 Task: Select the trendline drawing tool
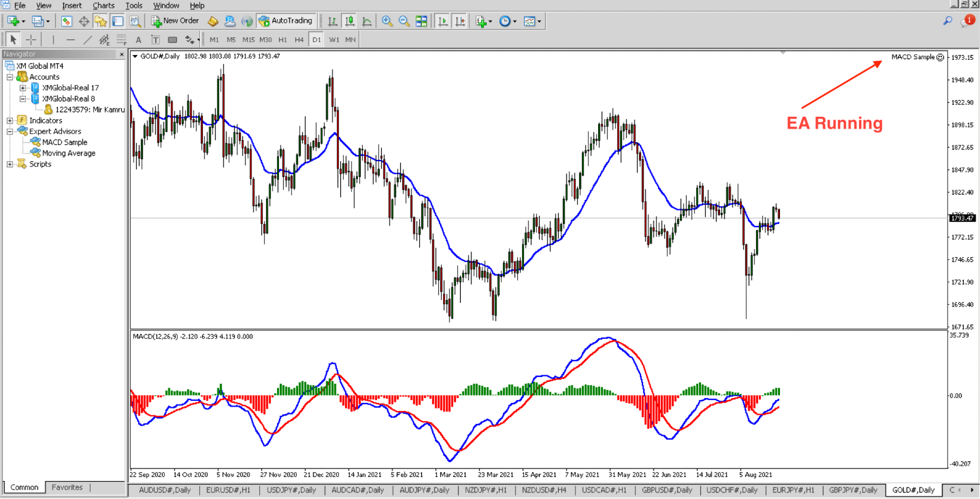[87, 40]
